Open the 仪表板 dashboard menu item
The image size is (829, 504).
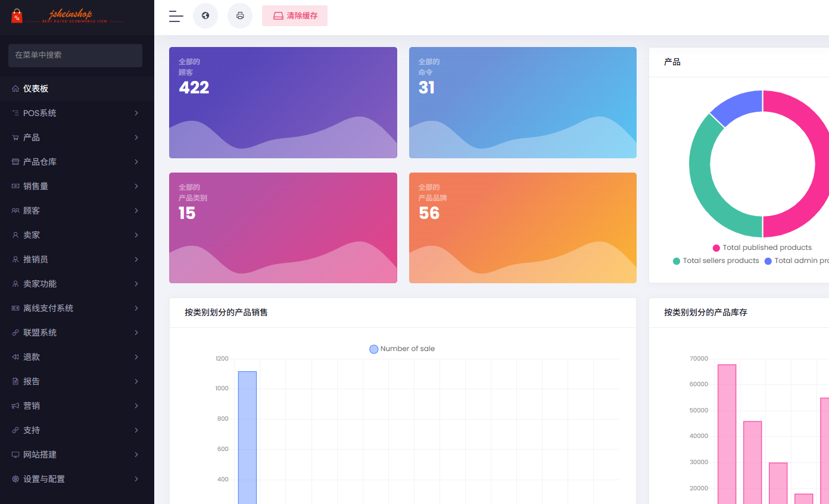(36, 89)
